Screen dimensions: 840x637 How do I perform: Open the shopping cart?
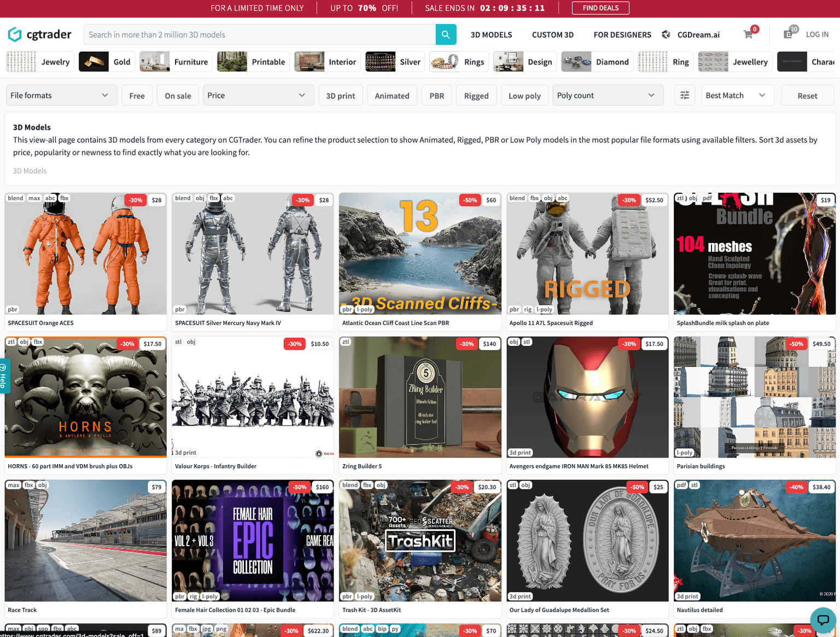click(x=749, y=34)
